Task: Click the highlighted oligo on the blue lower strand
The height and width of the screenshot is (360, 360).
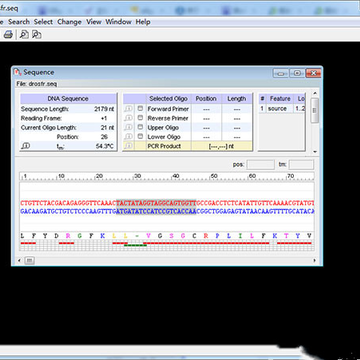Action: tap(156, 211)
